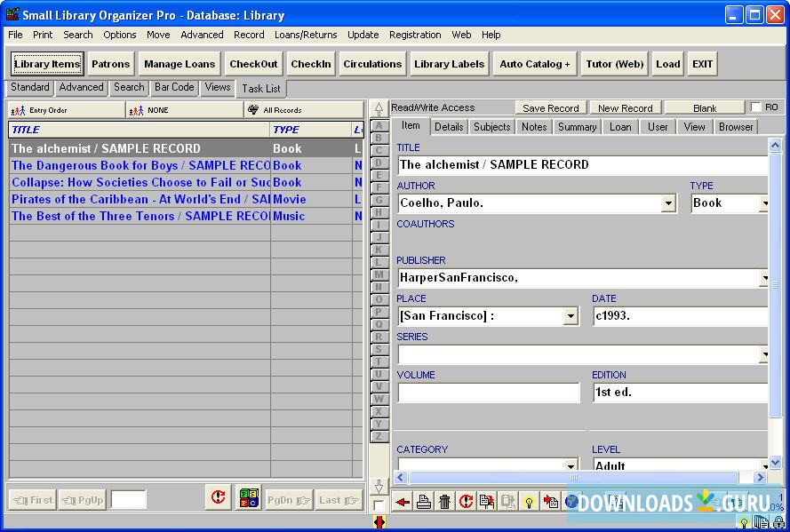790x532 pixels.
Task: Click the trash can delete icon
Action: [x=444, y=502]
